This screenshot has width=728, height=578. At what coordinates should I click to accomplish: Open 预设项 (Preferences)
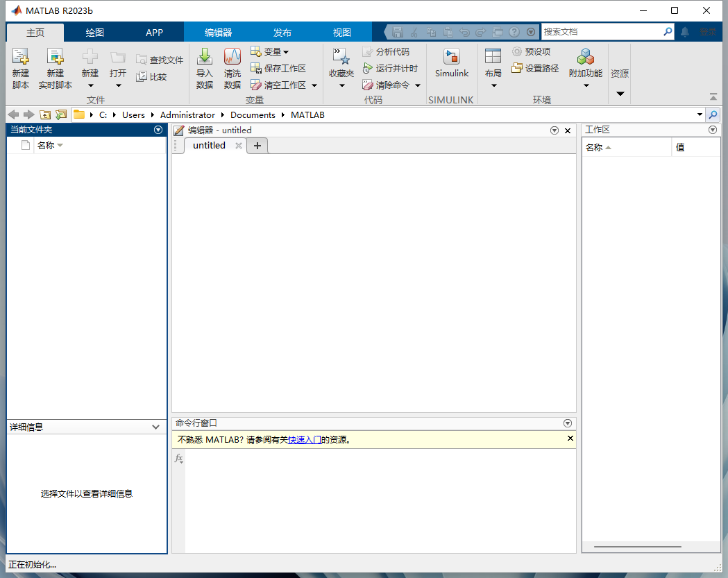(x=532, y=51)
